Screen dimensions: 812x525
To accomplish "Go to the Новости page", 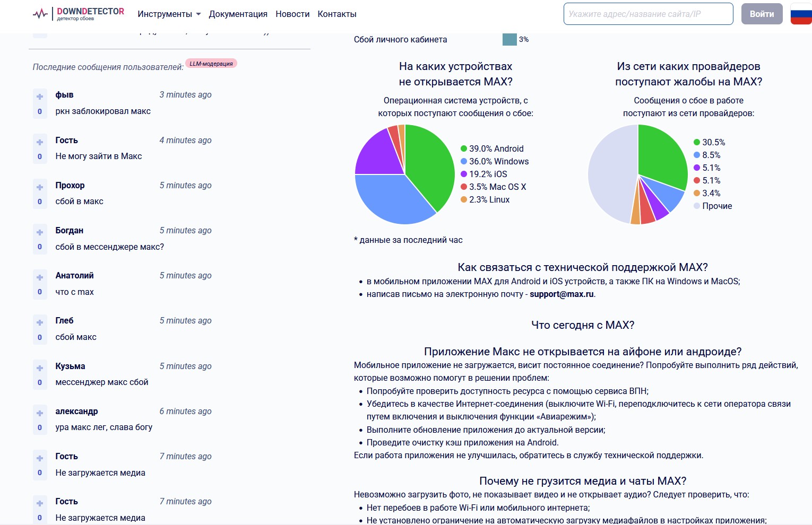I will pyautogui.click(x=292, y=14).
